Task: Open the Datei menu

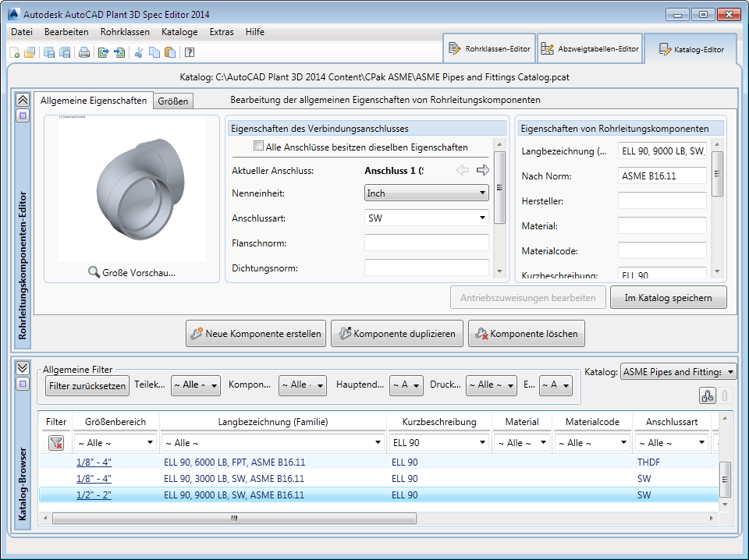Action: [x=22, y=32]
